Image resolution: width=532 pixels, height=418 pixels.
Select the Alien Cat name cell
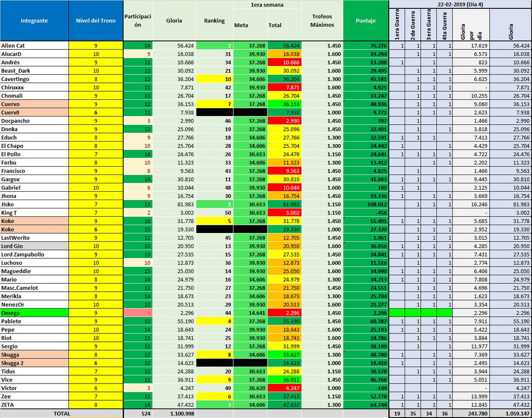pyautogui.click(x=34, y=45)
